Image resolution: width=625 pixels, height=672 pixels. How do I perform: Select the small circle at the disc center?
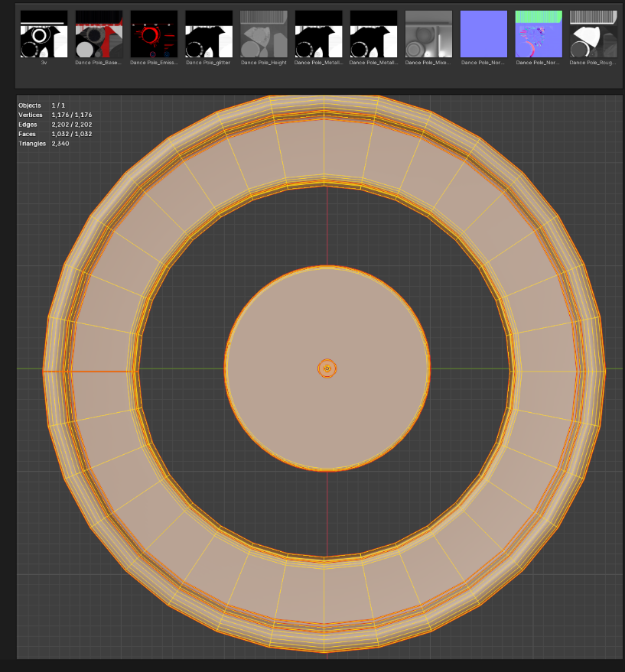[x=327, y=368]
